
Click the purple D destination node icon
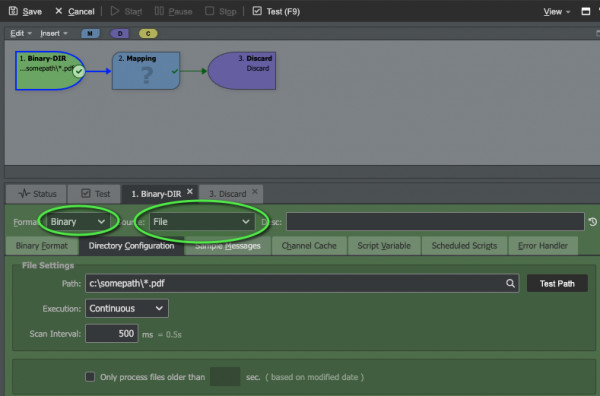[x=120, y=34]
